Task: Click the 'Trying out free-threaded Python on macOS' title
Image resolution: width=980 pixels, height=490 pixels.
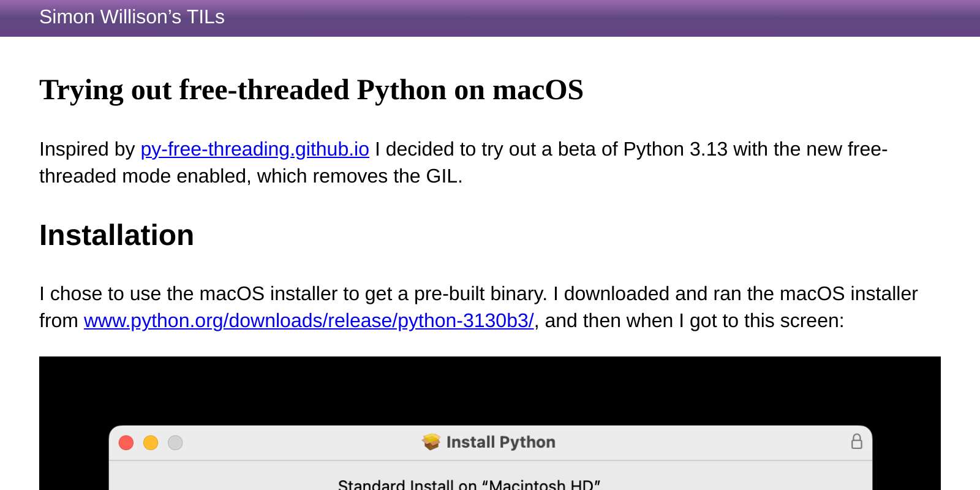Action: tap(311, 90)
